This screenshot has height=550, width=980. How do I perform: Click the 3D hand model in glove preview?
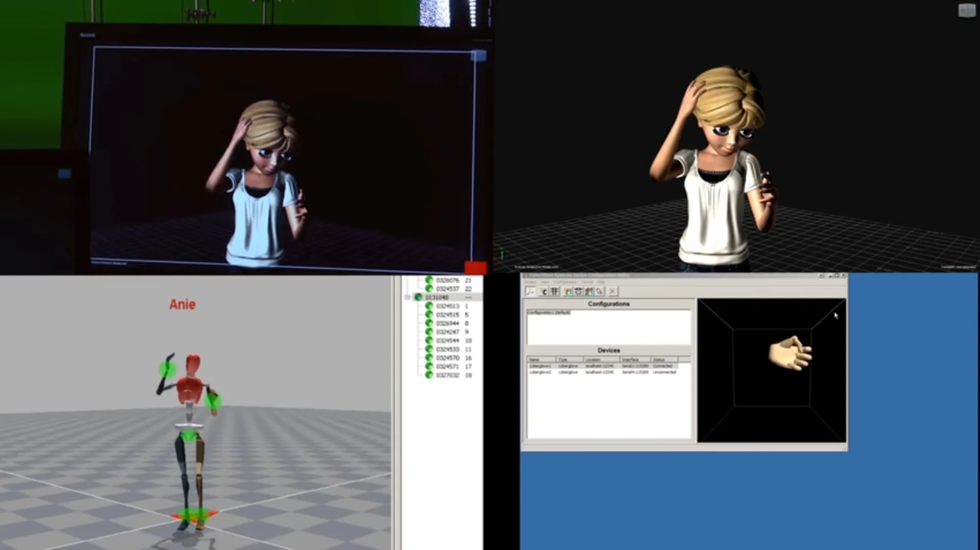coord(790,353)
